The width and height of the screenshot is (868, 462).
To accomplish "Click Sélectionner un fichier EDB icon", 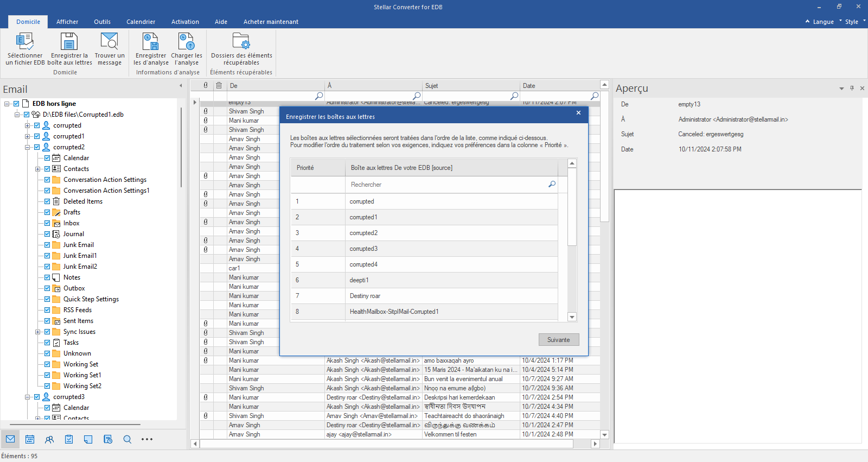I will tap(25, 42).
